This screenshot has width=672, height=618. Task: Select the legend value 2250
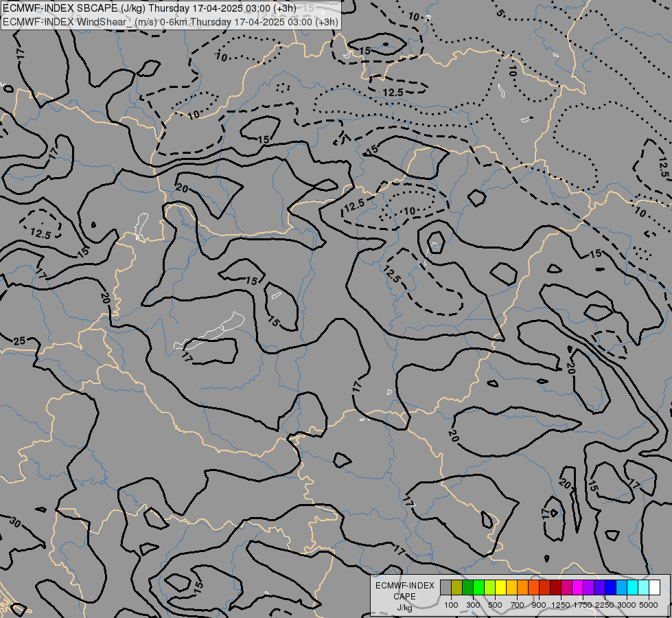point(604,605)
